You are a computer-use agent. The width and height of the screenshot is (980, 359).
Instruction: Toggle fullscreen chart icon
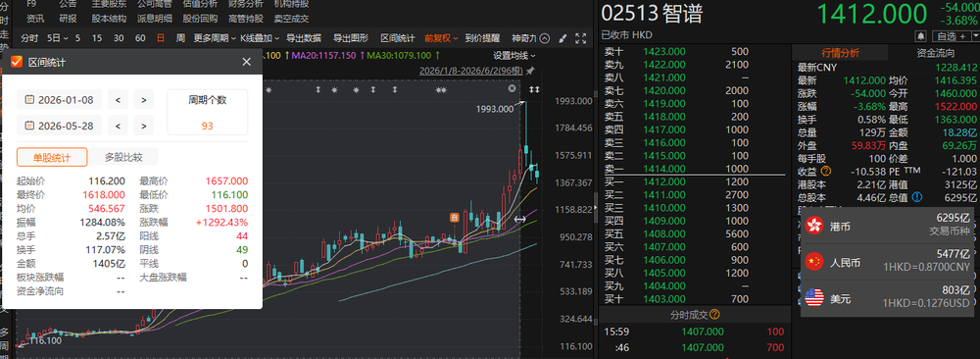coord(580,38)
